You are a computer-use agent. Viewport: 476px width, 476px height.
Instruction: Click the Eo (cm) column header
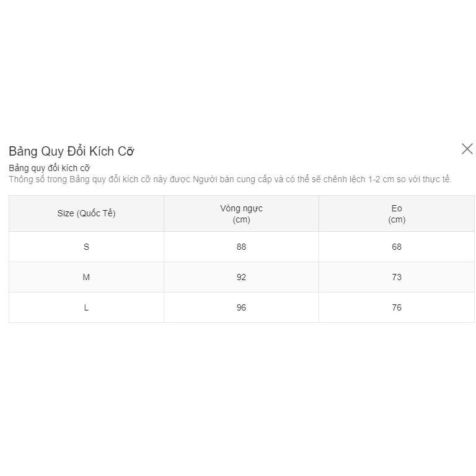pyautogui.click(x=397, y=213)
